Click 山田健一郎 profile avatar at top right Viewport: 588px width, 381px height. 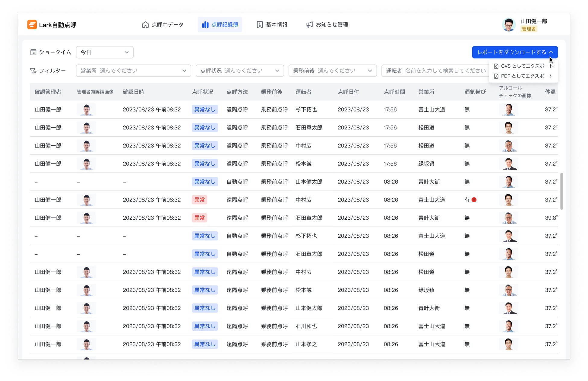(x=509, y=25)
